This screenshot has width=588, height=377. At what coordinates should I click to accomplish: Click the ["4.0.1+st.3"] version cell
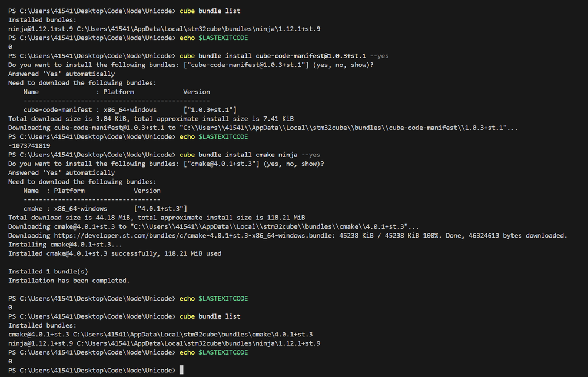click(161, 209)
